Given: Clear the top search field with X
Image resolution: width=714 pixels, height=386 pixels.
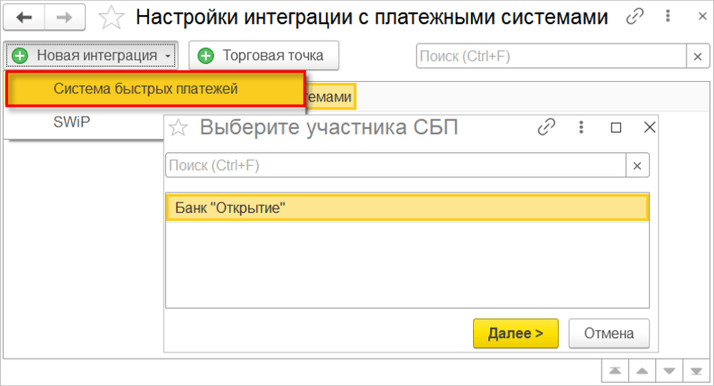Looking at the screenshot, I should pos(698,56).
